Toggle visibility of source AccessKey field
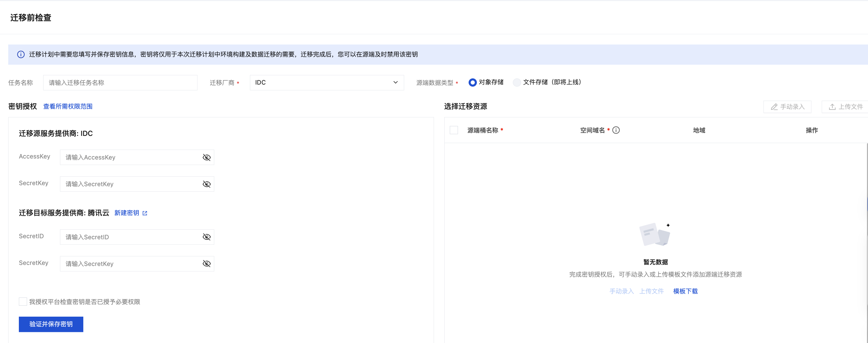Viewport: 868px width, 343px height. pos(206,157)
